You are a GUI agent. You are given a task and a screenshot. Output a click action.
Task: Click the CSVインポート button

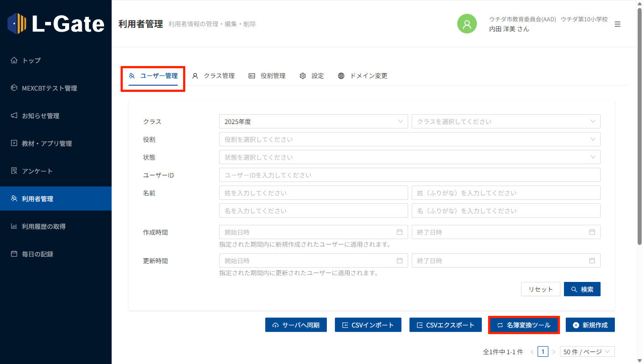(368, 325)
